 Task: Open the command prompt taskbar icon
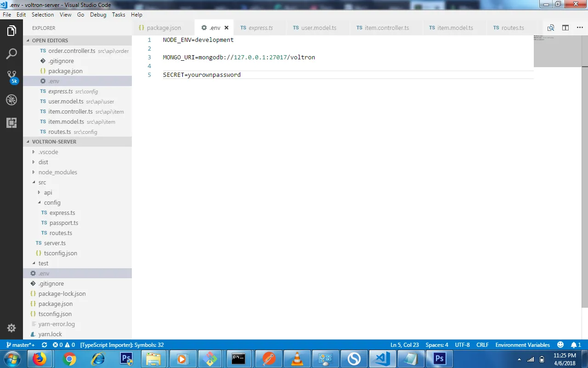[x=238, y=359]
